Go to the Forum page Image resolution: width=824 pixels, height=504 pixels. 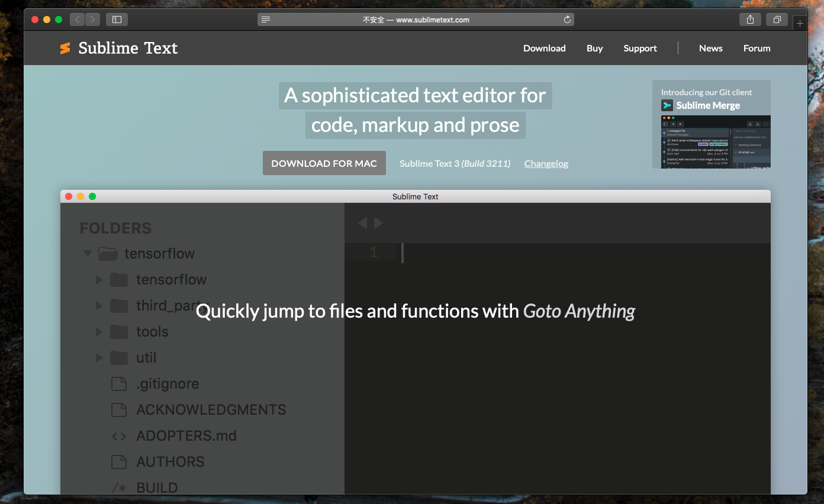pyautogui.click(x=757, y=49)
